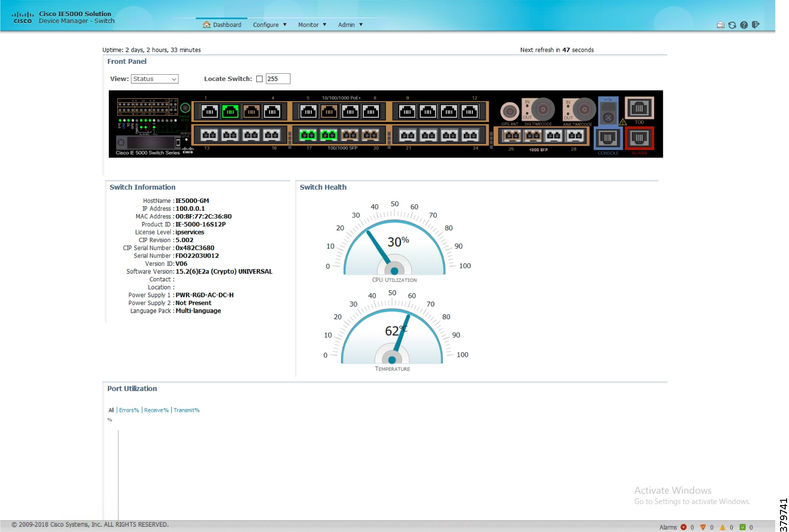The width and height of the screenshot is (789, 532).
Task: Click the Next refresh countdown text
Action: (557, 50)
